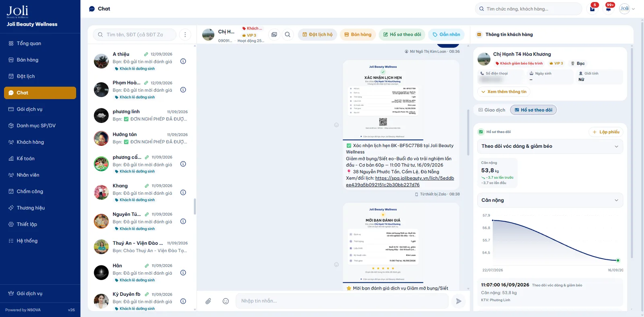Screen dimensions: 644x317
Task: Click info icon on Kỳ Duyên fb conversation
Action: click(x=183, y=301)
